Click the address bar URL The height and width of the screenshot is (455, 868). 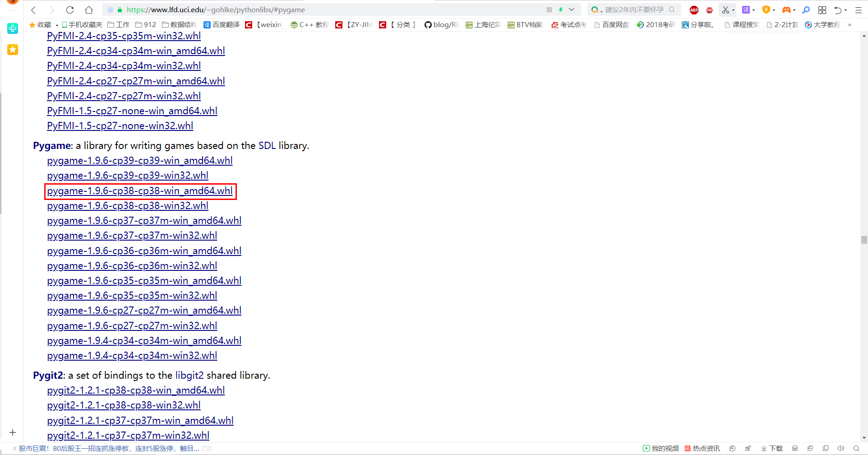point(216,10)
